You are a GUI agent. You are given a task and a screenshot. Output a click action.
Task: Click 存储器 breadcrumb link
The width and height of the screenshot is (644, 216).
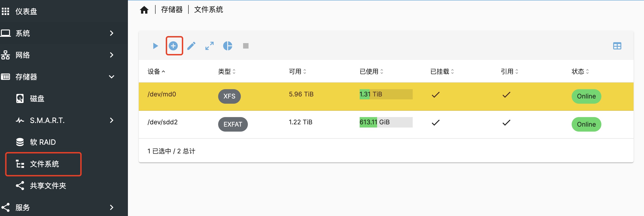[172, 10]
